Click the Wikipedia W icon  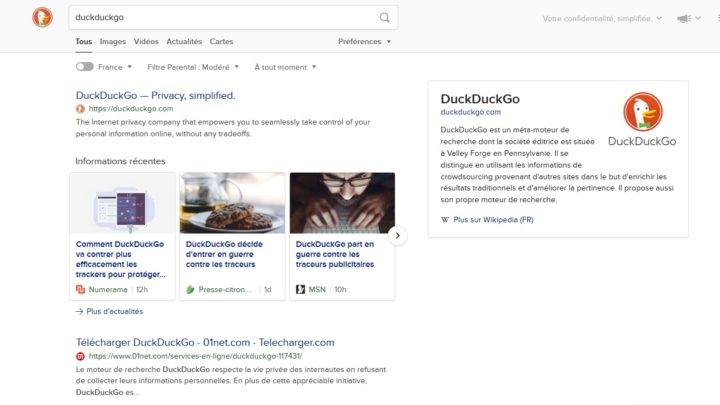tap(445, 220)
